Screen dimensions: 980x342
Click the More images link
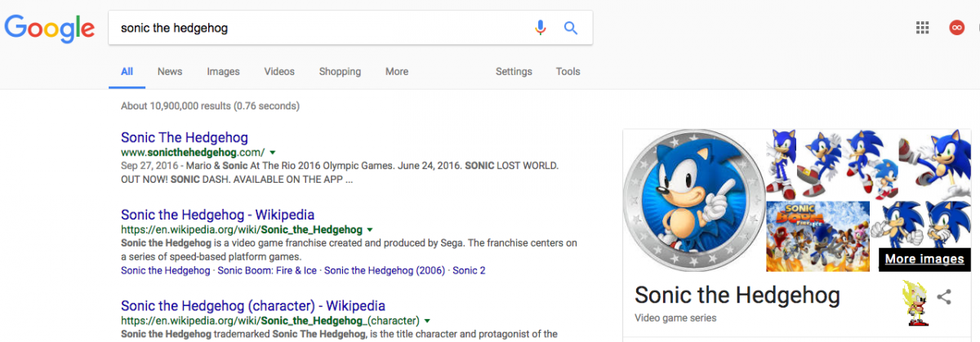pos(924,260)
